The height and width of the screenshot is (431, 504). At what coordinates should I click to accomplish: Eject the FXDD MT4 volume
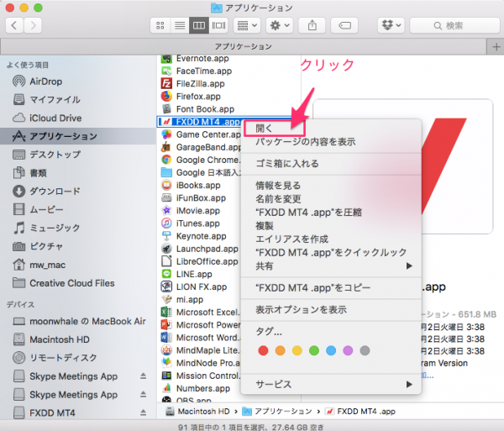pyautogui.click(x=143, y=413)
